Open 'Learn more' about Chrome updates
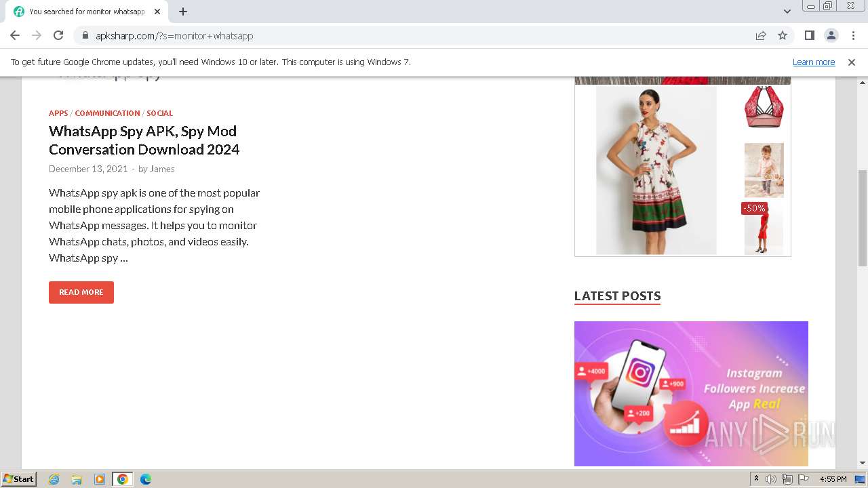 814,62
